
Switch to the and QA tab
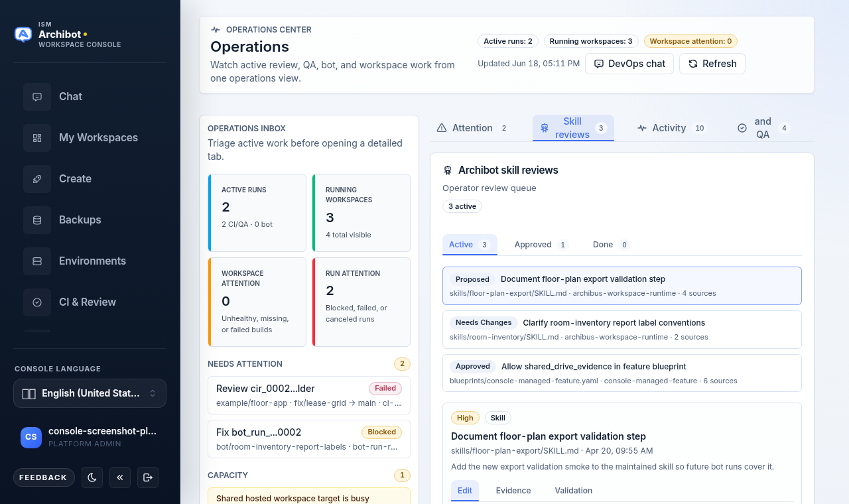click(x=763, y=128)
